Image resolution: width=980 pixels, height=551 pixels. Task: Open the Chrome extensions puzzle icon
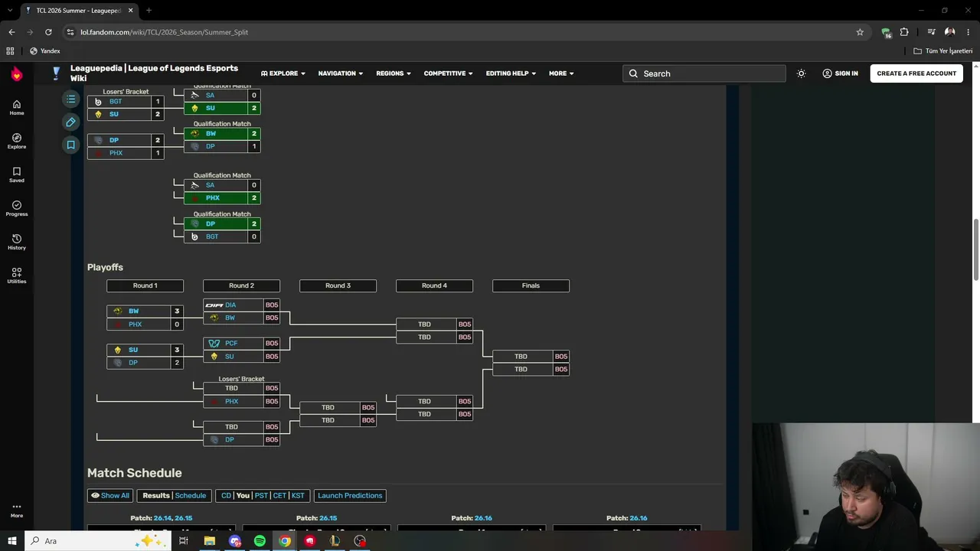coord(904,32)
